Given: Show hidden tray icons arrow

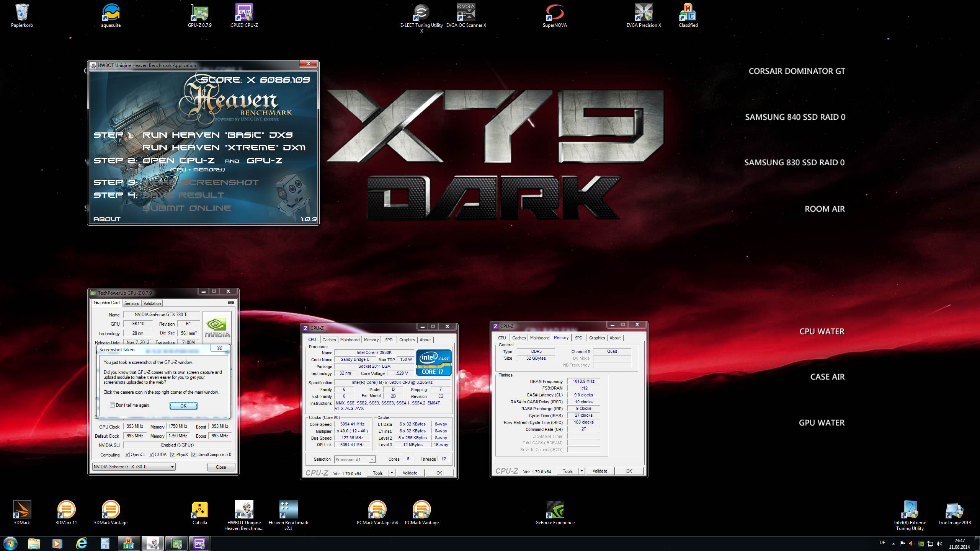Looking at the screenshot, I should tap(893, 544).
